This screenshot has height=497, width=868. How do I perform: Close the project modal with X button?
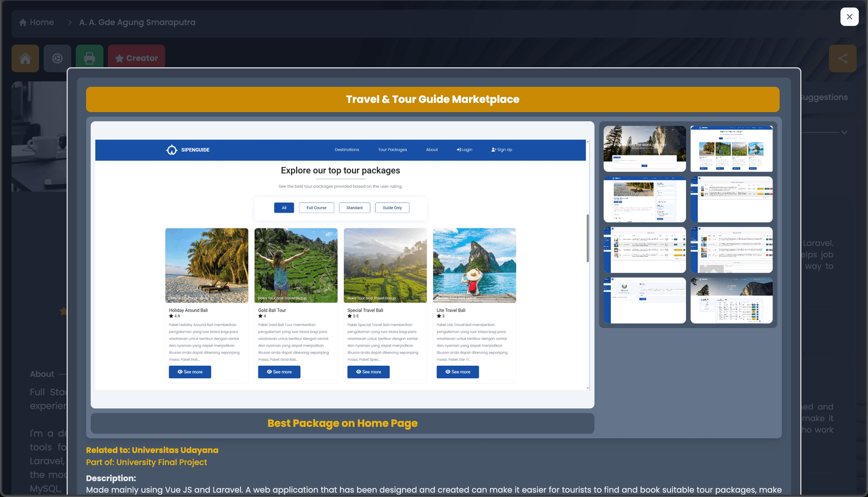click(849, 17)
